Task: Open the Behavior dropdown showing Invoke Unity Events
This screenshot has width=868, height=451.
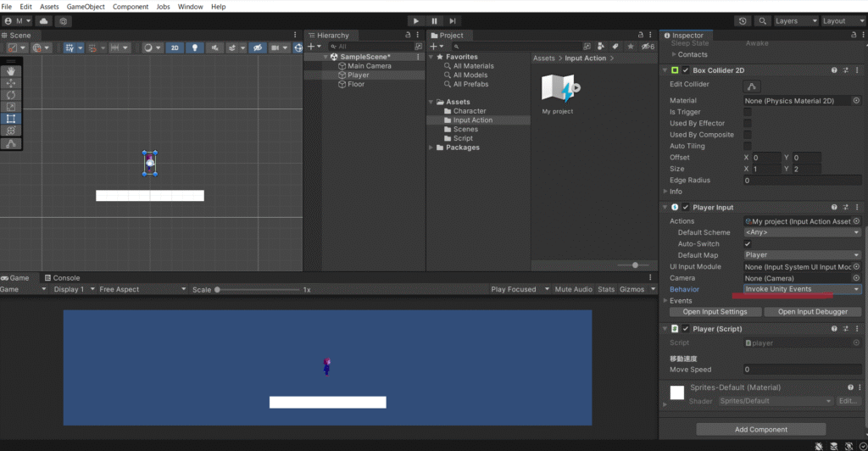Action: (802, 289)
